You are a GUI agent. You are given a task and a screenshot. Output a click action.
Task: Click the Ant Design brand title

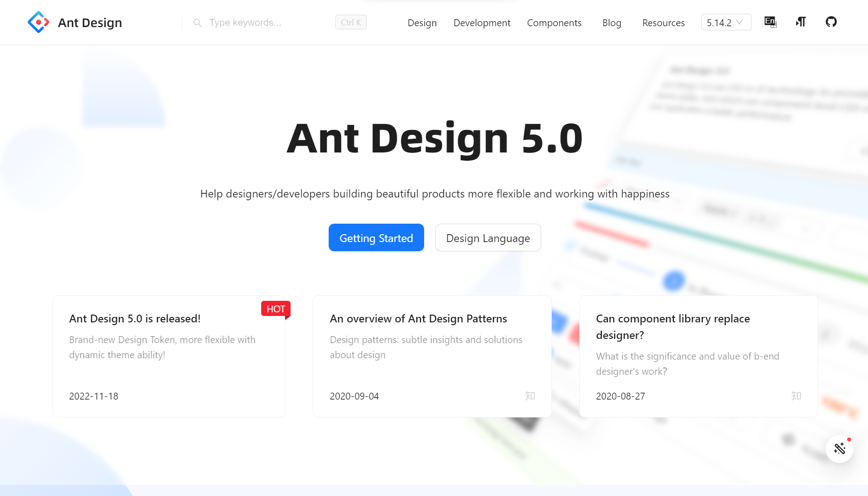90,23
